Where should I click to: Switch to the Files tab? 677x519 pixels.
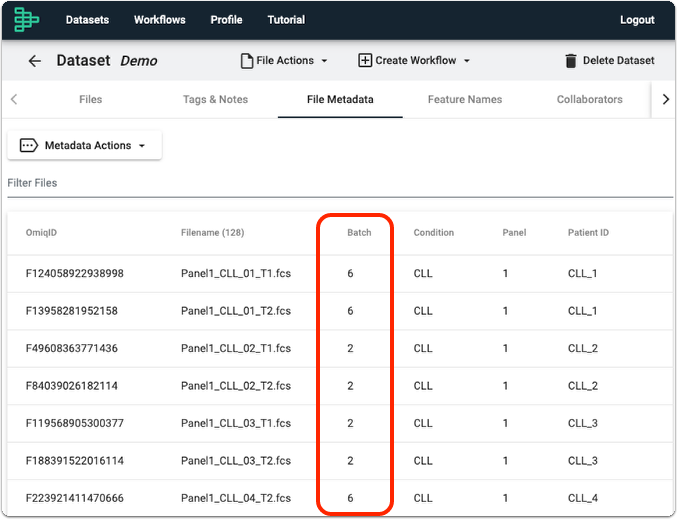[91, 99]
